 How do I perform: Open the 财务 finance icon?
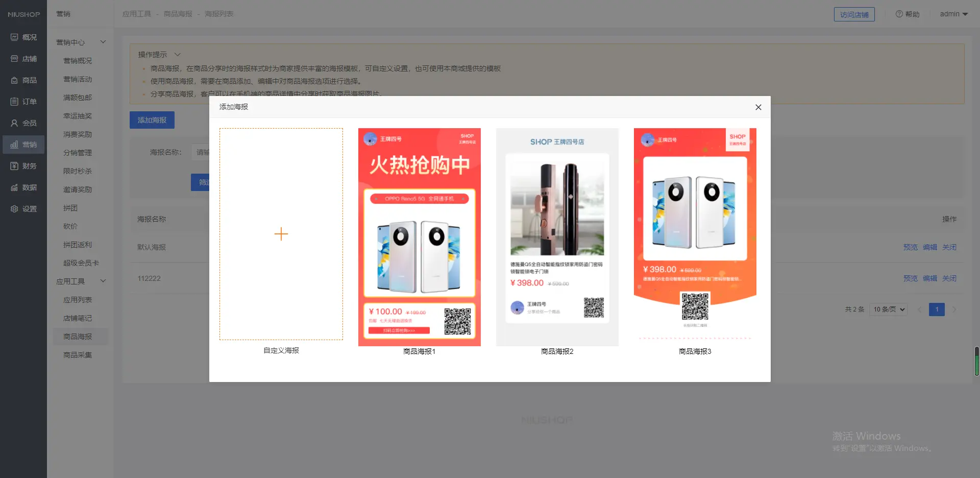[14, 166]
